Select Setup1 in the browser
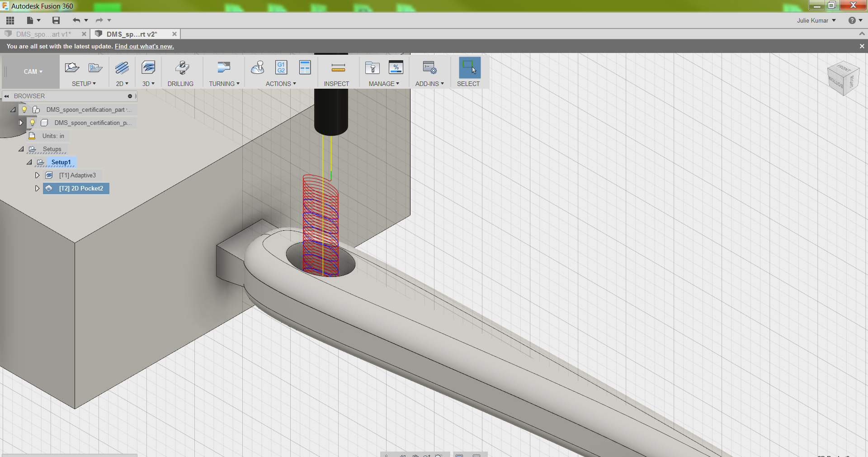The height and width of the screenshot is (457, 868). [x=61, y=162]
